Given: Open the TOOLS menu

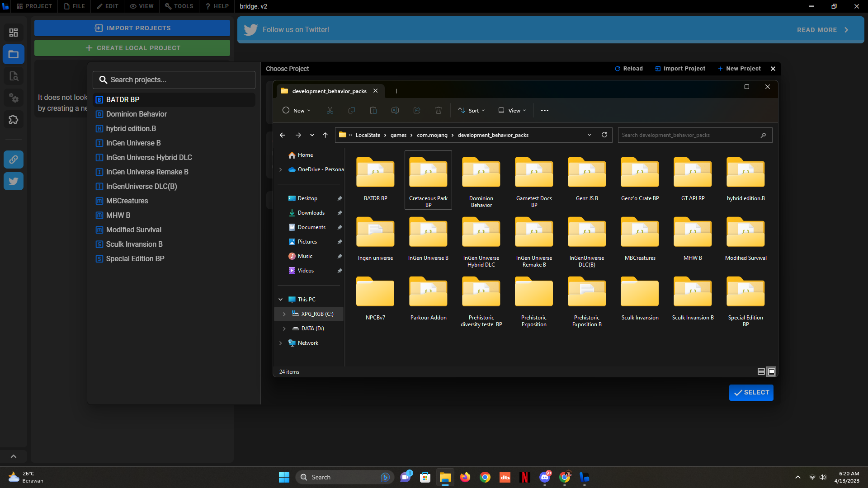Looking at the screenshot, I should click(179, 6).
